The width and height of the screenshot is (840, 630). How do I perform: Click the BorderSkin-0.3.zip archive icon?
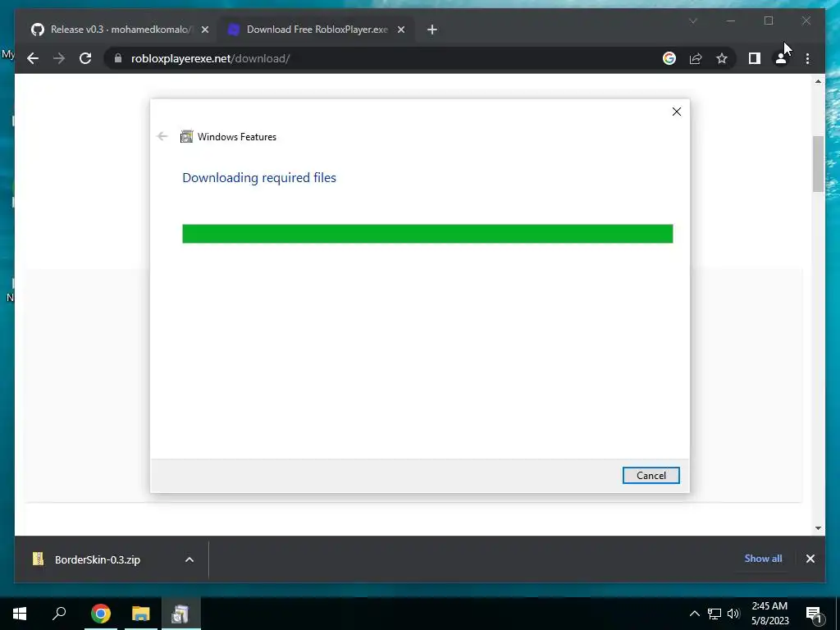point(38,559)
